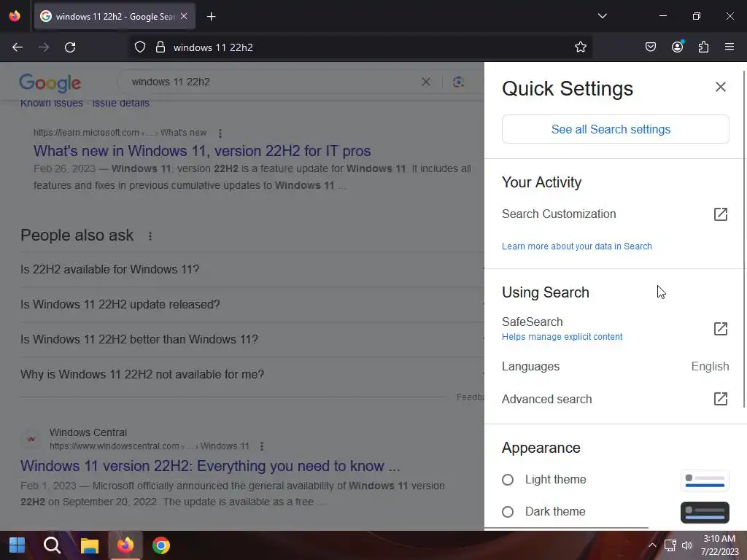
Task: Open File Explorer from taskbar
Action: (89, 545)
